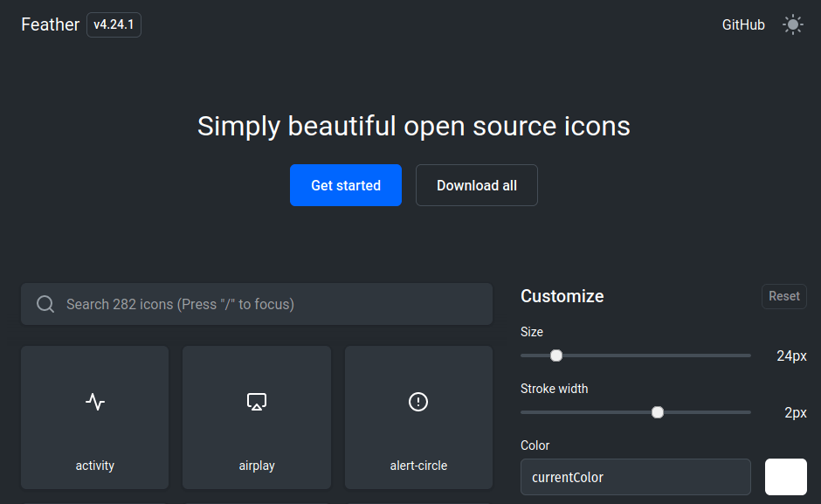Open the white color swatch picker
This screenshot has height=504, width=821.
coord(786,477)
